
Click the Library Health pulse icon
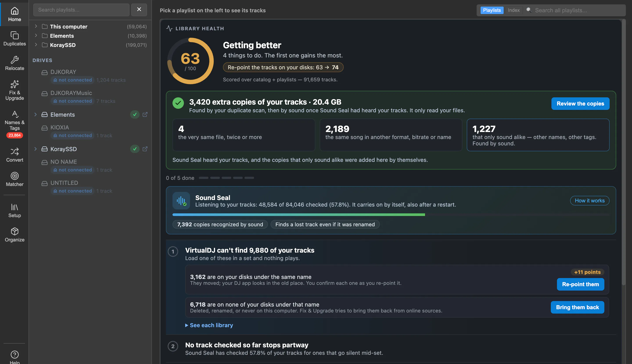coord(169,29)
